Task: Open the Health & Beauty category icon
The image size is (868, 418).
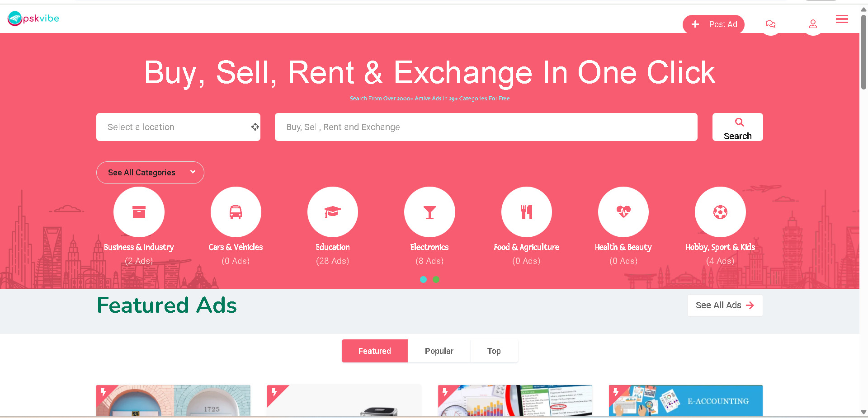Action: point(623,212)
